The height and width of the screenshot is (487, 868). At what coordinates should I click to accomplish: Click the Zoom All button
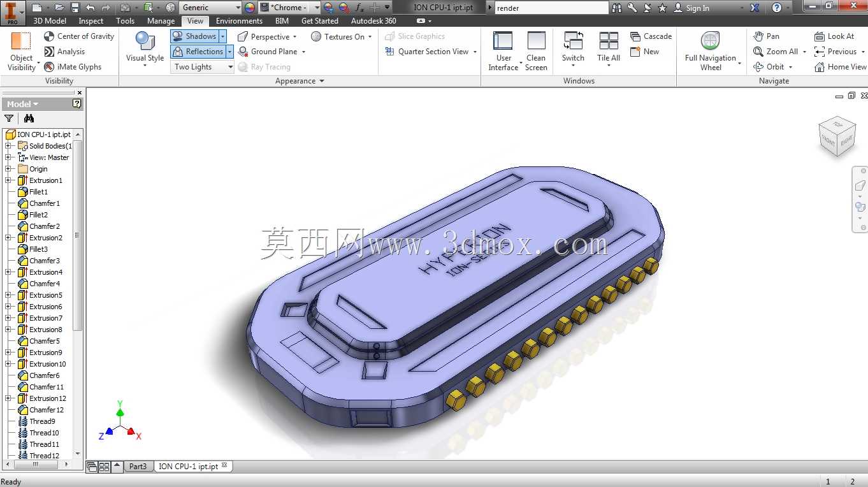point(776,52)
